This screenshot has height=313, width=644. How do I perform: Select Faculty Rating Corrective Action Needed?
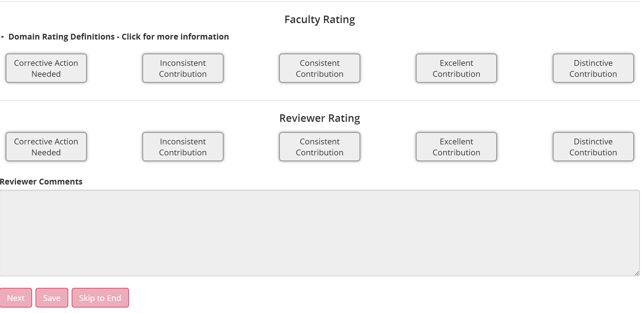tap(46, 68)
